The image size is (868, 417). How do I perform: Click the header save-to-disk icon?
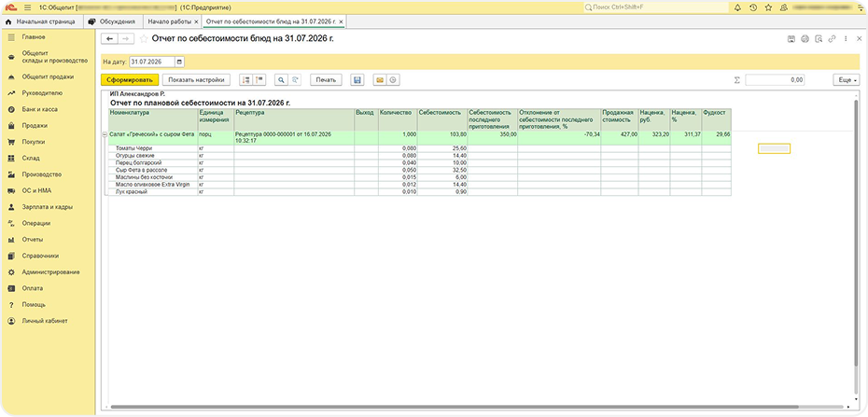[791, 38]
